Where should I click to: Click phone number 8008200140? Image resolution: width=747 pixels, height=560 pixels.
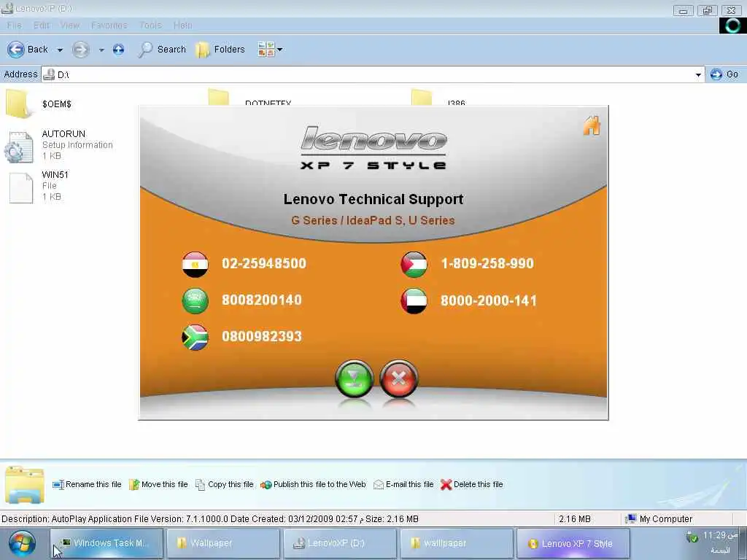tap(262, 300)
